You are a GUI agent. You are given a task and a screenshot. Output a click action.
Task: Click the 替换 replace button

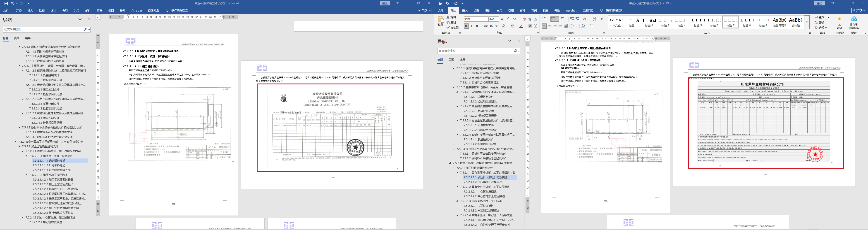[821, 23]
